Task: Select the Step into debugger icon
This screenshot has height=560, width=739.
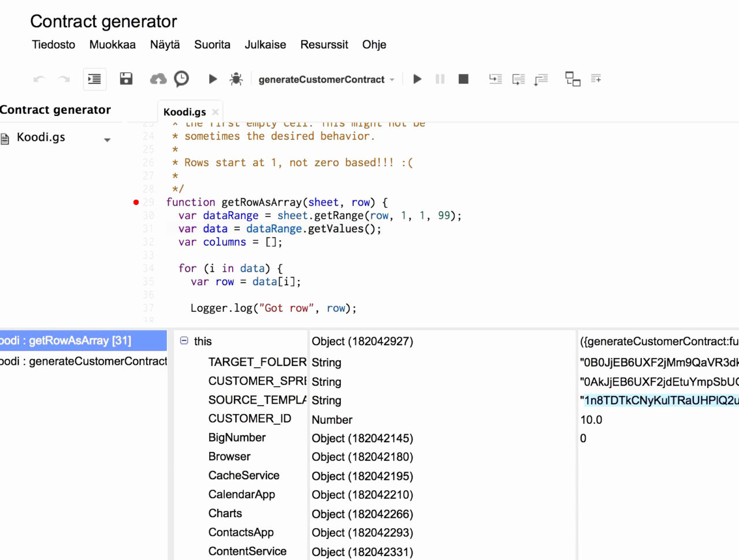Action: click(x=495, y=79)
